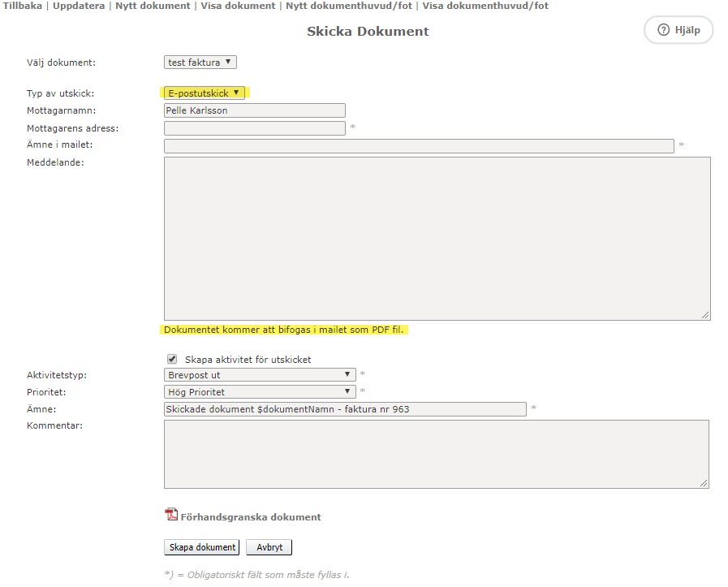
Task: Open the Aktivitetstyp dropdown
Action: pyautogui.click(x=260, y=375)
